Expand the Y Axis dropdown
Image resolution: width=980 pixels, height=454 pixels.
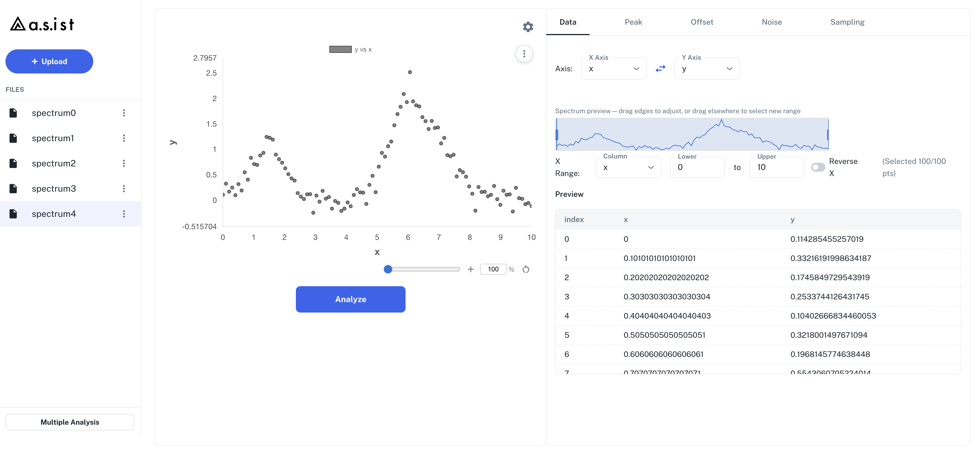point(707,69)
